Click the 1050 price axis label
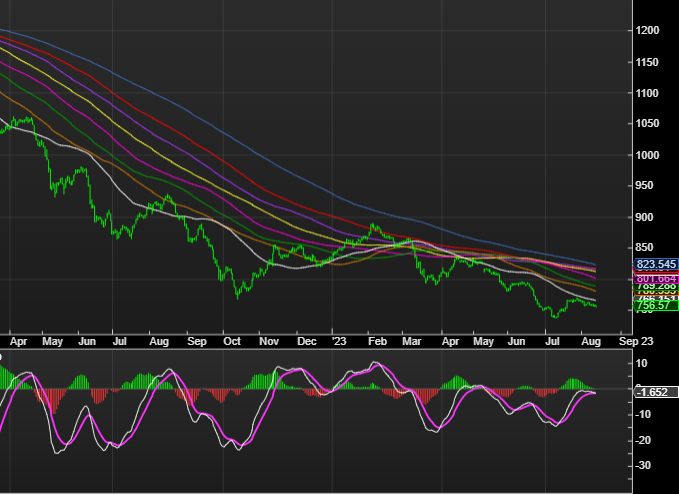679x494 pixels. coord(647,124)
